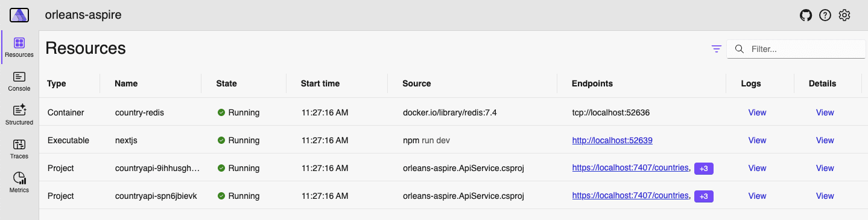
Task: Select the countryapi-9ihhusgh name cell
Action: pos(157,168)
